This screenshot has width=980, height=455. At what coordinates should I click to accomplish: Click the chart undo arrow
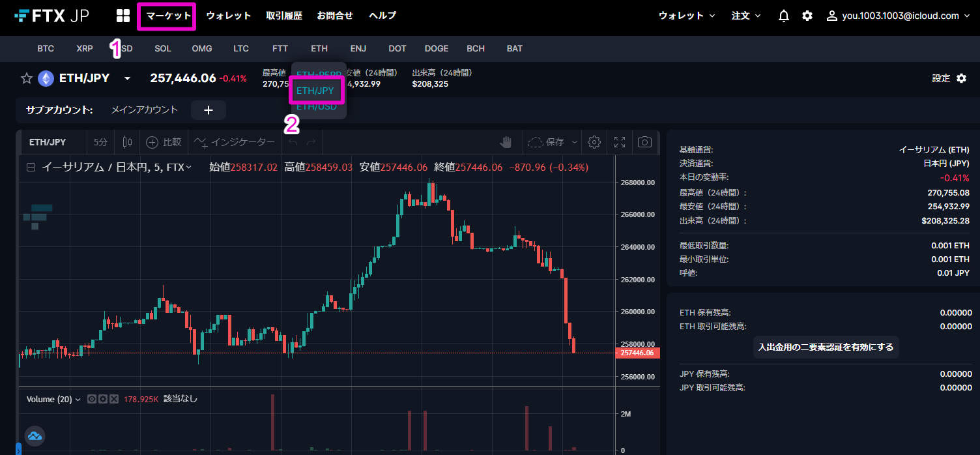pyautogui.click(x=293, y=142)
